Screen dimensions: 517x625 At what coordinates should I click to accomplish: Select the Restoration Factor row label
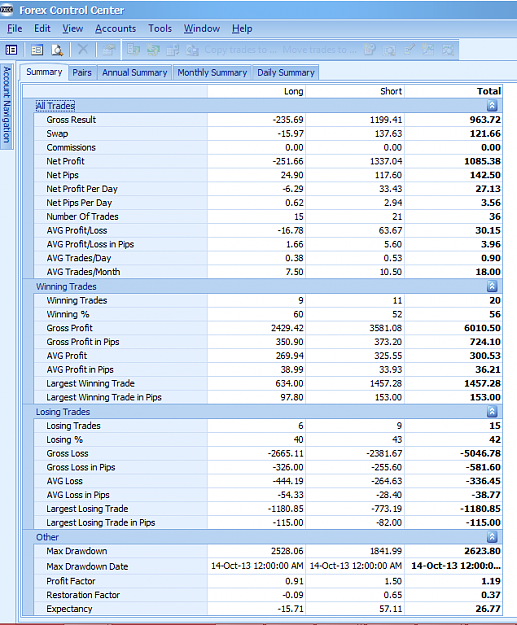(x=83, y=595)
